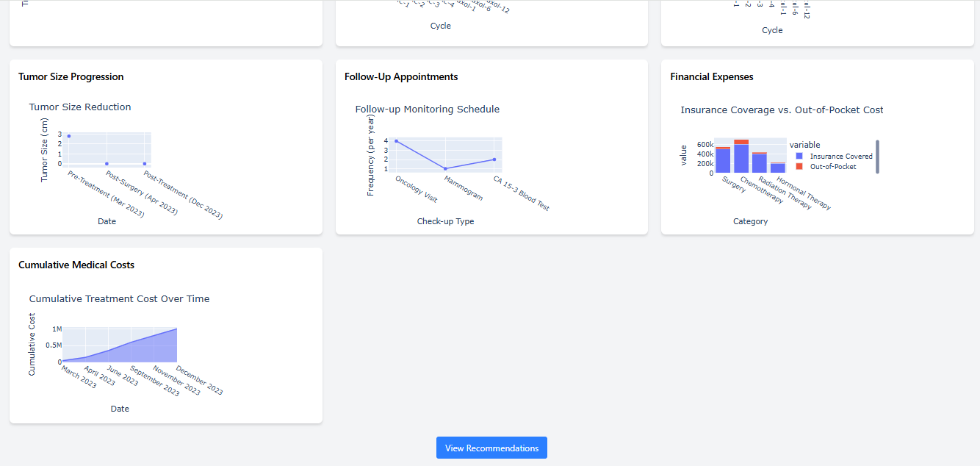Toggle Insurance Covered legend entry
The height and width of the screenshot is (466, 980).
click(835, 157)
